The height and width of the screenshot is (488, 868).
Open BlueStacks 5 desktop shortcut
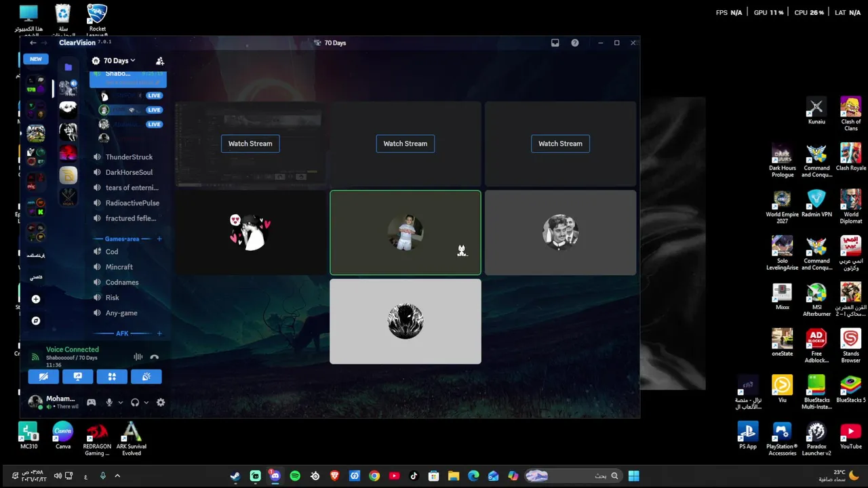[x=850, y=389]
